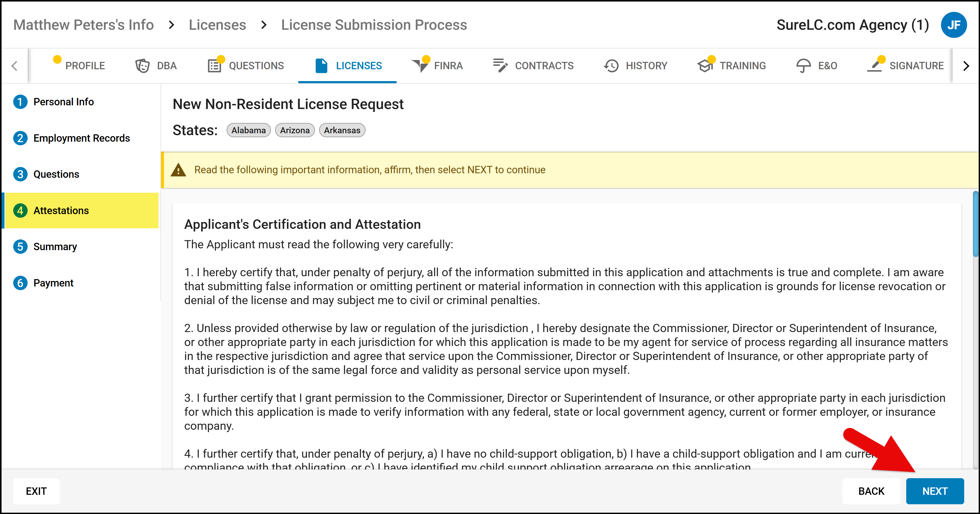Click the New Non-Resident License Request heading
This screenshot has width=980, height=514.
pyautogui.click(x=288, y=104)
